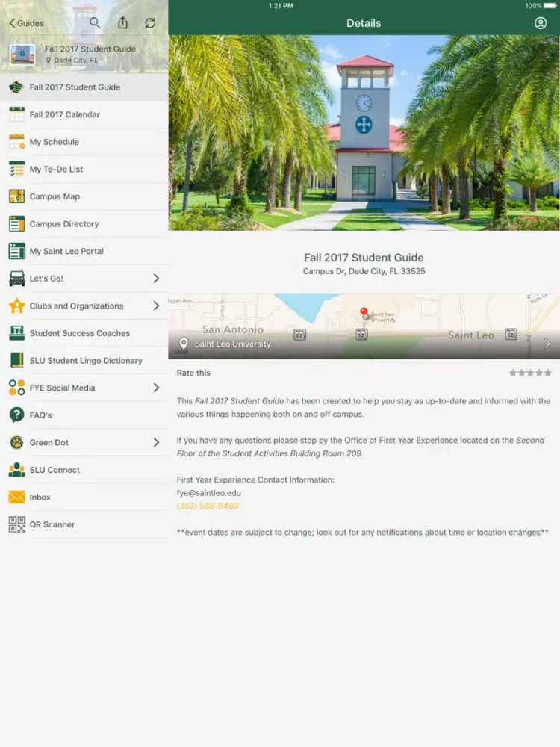Open the user profile icon
The width and height of the screenshot is (560, 747).
click(x=541, y=23)
